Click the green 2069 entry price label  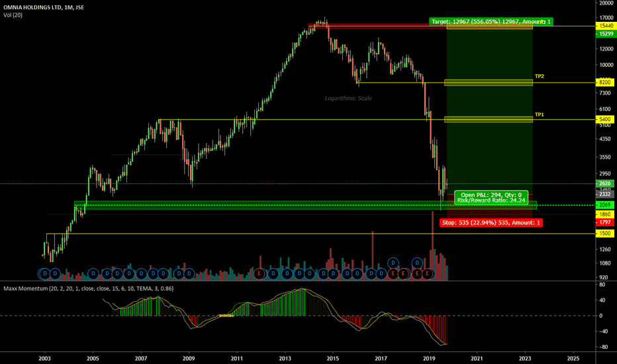tap(605, 205)
